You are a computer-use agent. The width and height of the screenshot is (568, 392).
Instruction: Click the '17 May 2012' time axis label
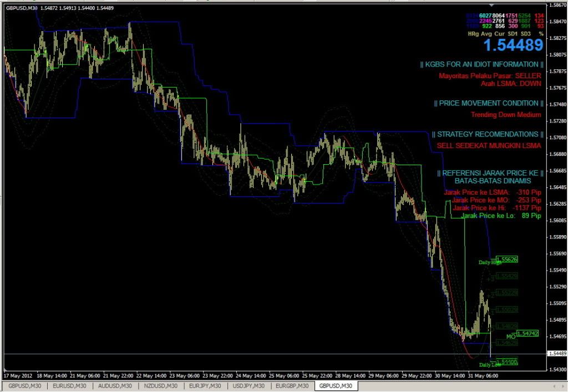click(x=18, y=376)
